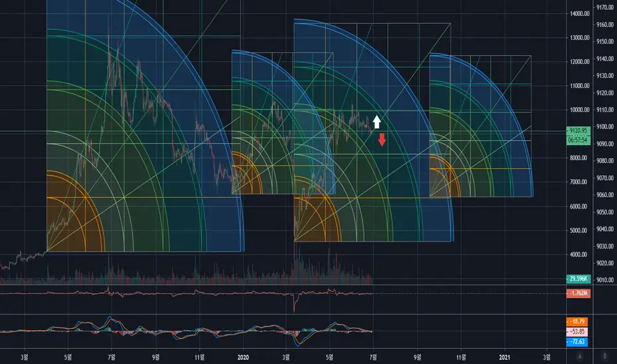This screenshot has width=617, height=364.
Task: Click the bar countdown timer 06:57:54
Action: [x=578, y=140]
